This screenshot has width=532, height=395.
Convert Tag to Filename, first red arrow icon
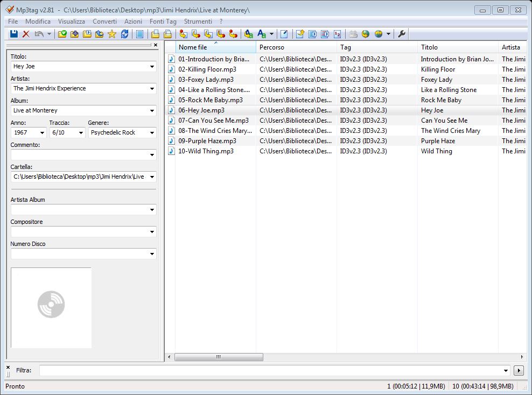tap(183, 34)
